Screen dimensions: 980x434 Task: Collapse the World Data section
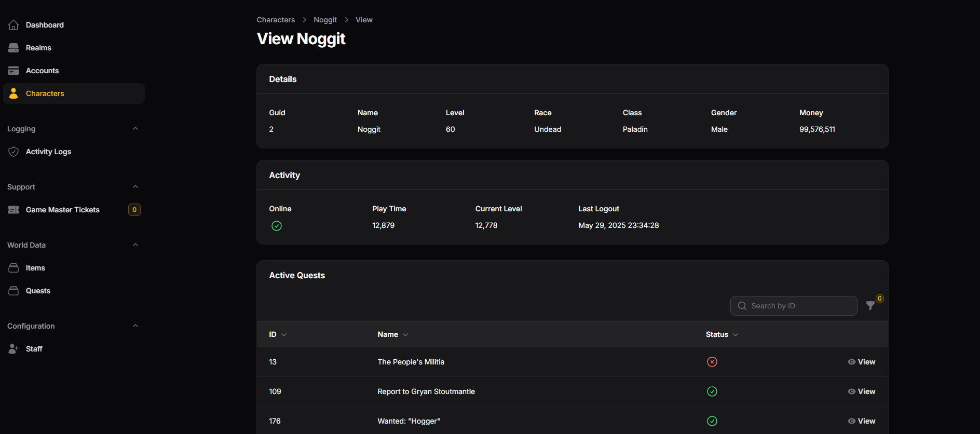coord(135,245)
